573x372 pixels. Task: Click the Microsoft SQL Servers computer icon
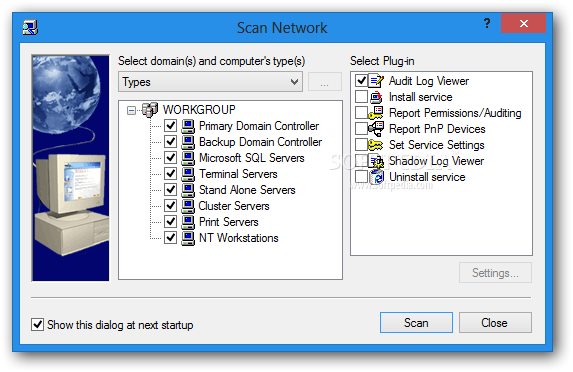pyautogui.click(x=188, y=158)
